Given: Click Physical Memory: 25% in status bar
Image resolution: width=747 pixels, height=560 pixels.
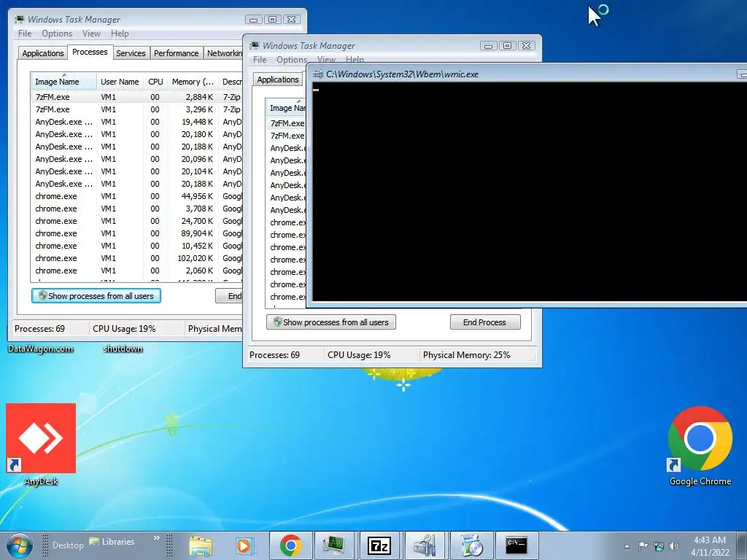Looking at the screenshot, I should 466,355.
